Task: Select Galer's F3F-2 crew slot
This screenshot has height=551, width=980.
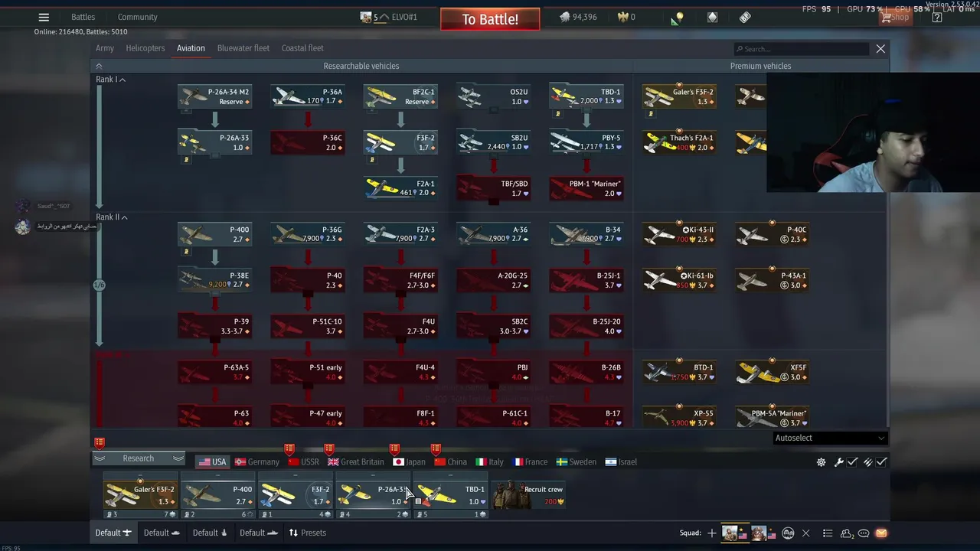Action: pos(140,496)
